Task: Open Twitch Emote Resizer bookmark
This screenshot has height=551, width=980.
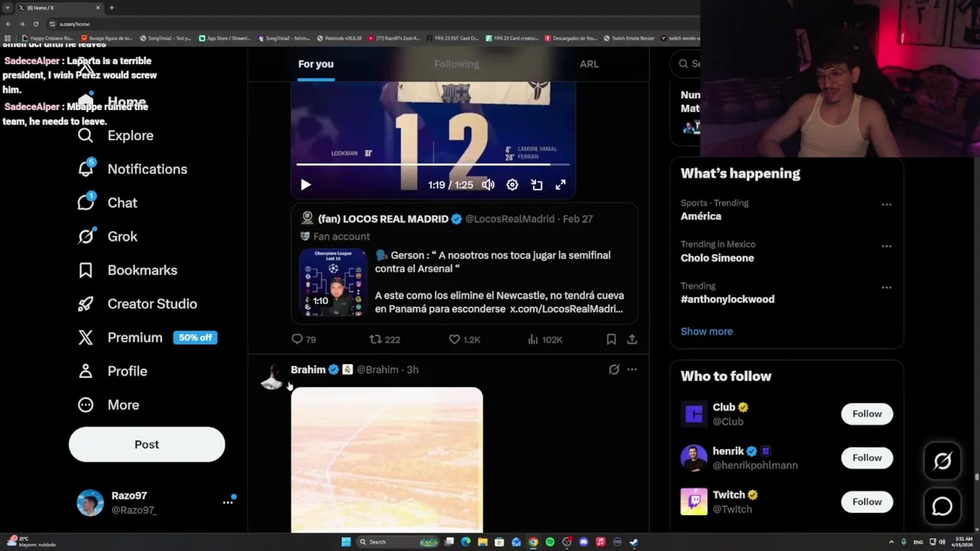Action: 629,37
